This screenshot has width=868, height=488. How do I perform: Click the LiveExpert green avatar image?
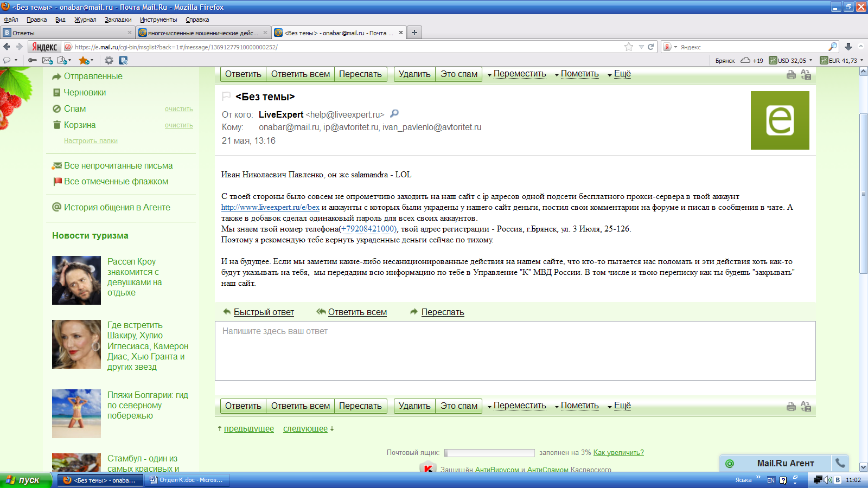point(780,120)
